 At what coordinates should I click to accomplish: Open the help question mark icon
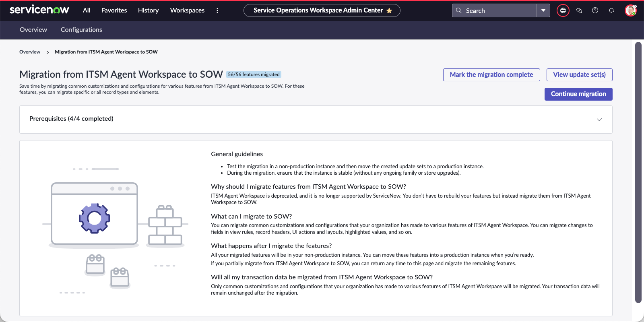(595, 10)
